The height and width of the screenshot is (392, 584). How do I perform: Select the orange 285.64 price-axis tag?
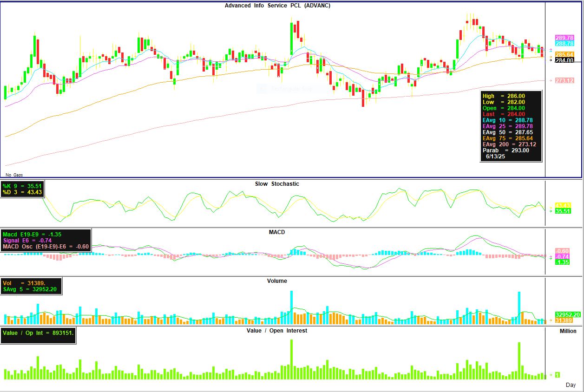tap(564, 55)
